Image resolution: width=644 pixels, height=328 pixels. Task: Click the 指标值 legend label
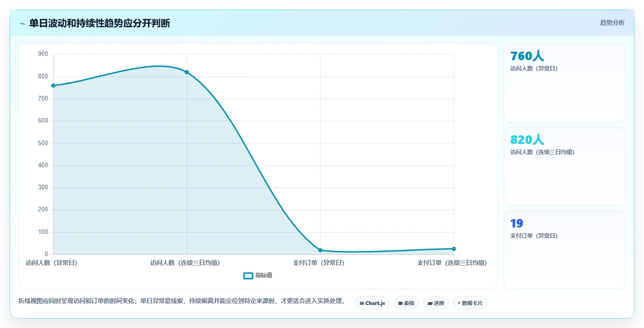264,275
